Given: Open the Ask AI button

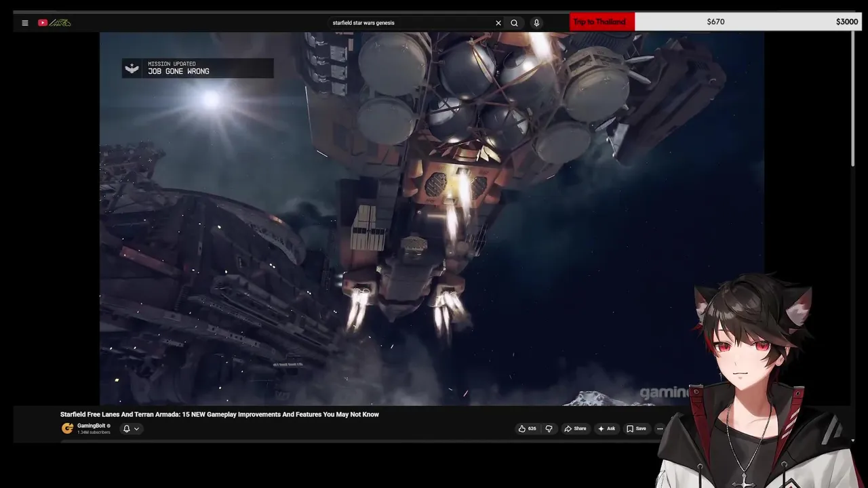Looking at the screenshot, I should (x=606, y=428).
